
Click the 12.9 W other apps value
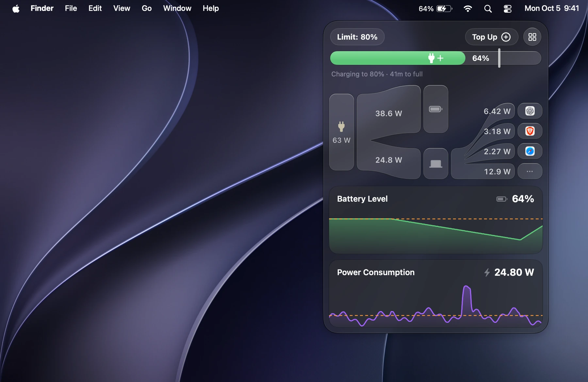pyautogui.click(x=497, y=172)
